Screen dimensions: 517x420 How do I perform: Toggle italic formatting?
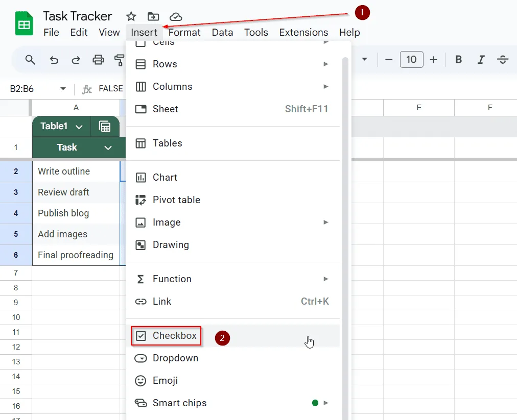coord(481,60)
